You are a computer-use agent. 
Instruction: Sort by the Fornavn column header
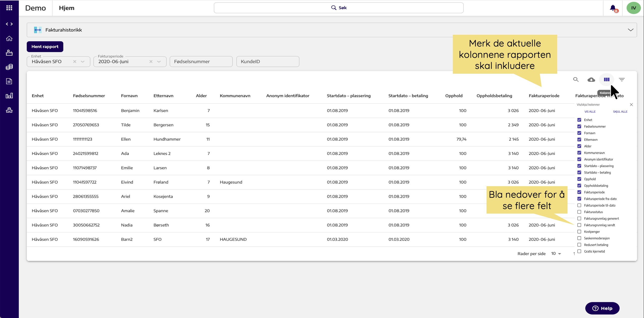(x=129, y=96)
